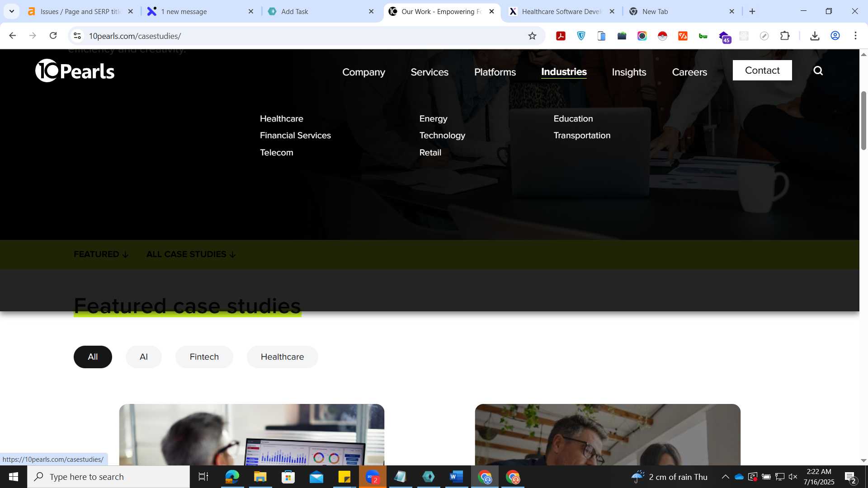This screenshot has height=488, width=868.
Task: Launch Microsoft Edge from taskbar
Action: click(232, 477)
